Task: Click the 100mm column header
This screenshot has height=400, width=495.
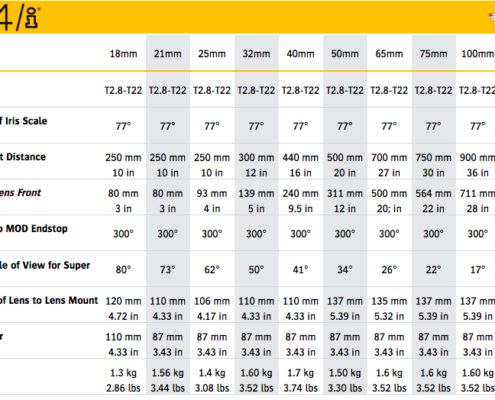Action: pos(478,54)
